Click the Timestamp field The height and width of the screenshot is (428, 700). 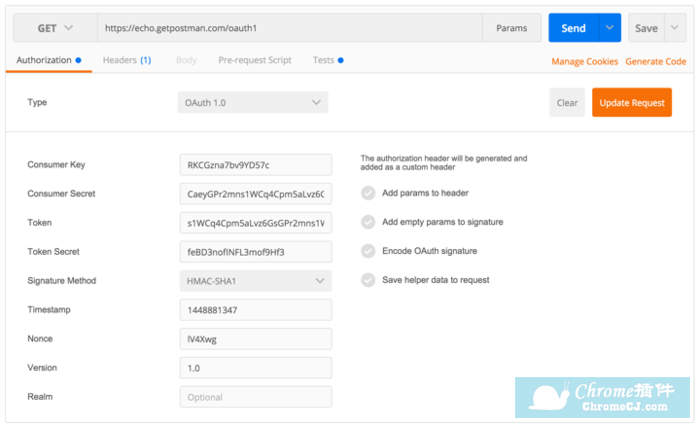(256, 310)
